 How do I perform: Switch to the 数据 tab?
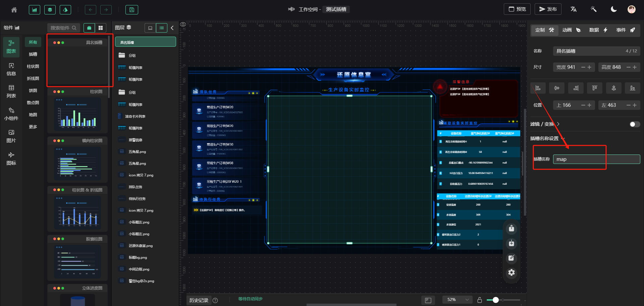pos(598,30)
